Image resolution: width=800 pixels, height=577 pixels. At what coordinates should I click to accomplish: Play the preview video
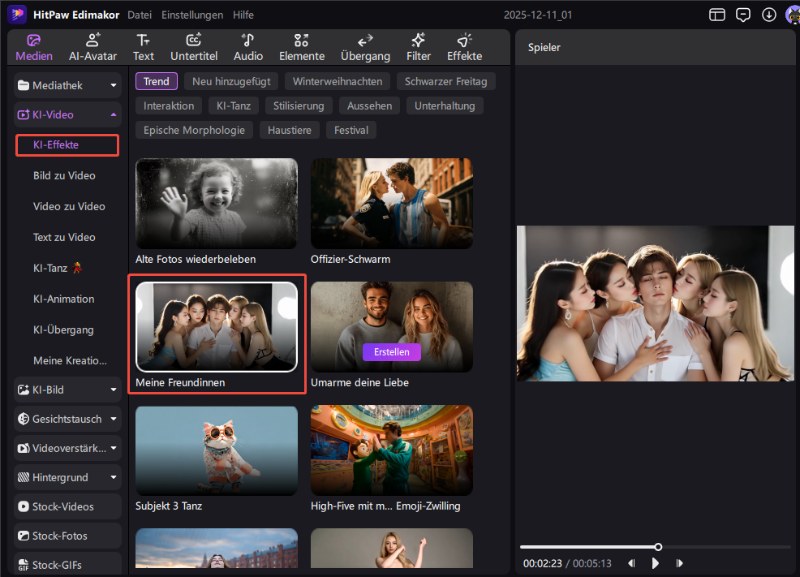pyautogui.click(x=656, y=564)
